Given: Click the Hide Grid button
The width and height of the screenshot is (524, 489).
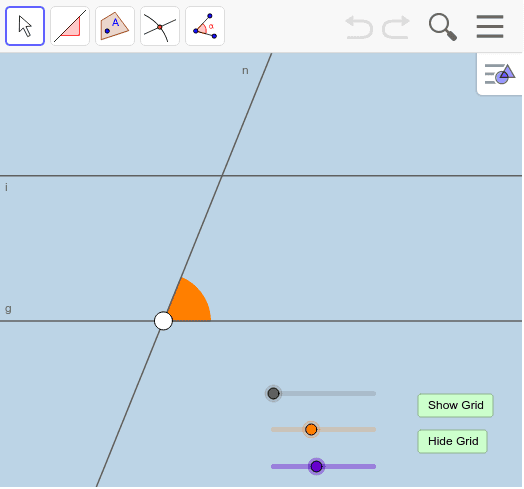Looking at the screenshot, I should [452, 441].
